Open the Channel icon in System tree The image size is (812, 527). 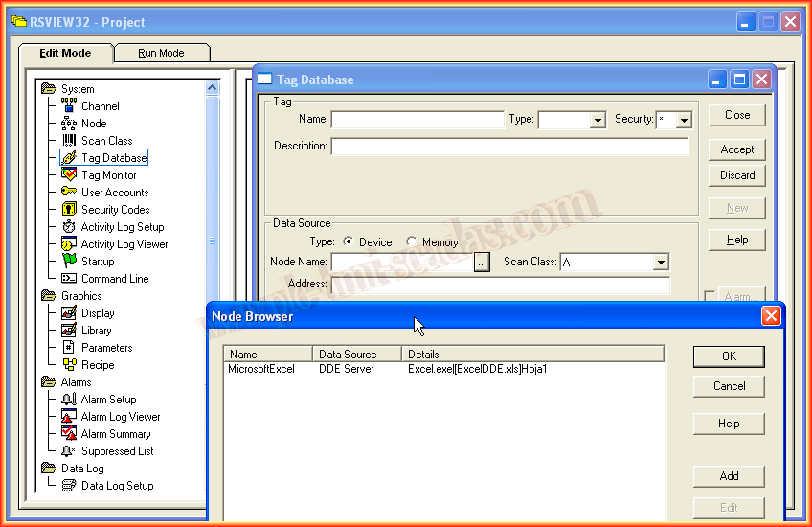tap(69, 106)
